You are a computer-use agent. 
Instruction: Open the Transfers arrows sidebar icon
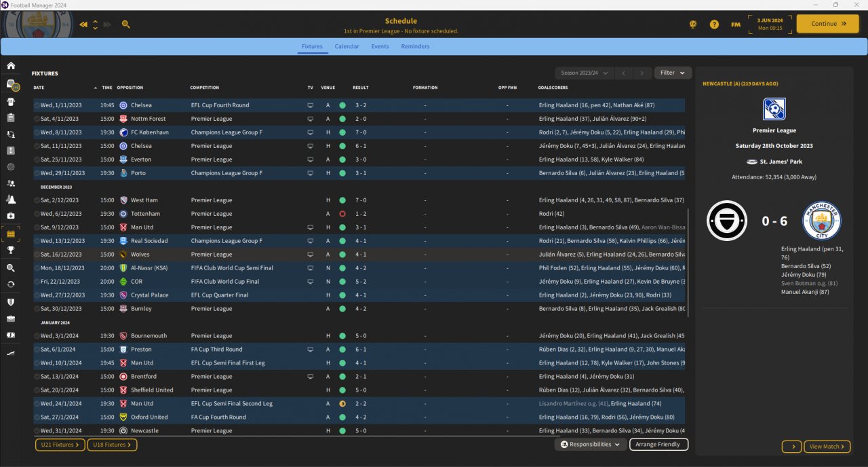[x=11, y=284]
